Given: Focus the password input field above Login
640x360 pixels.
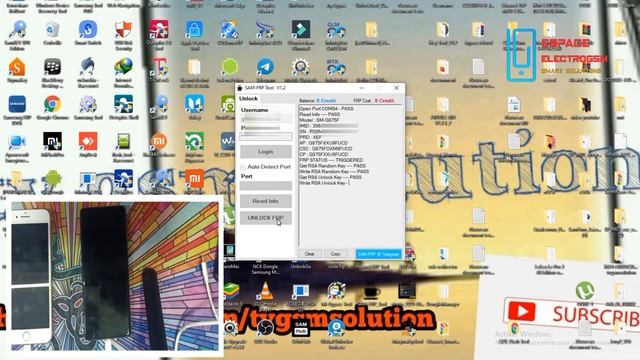Looking at the screenshot, I should point(266,136).
